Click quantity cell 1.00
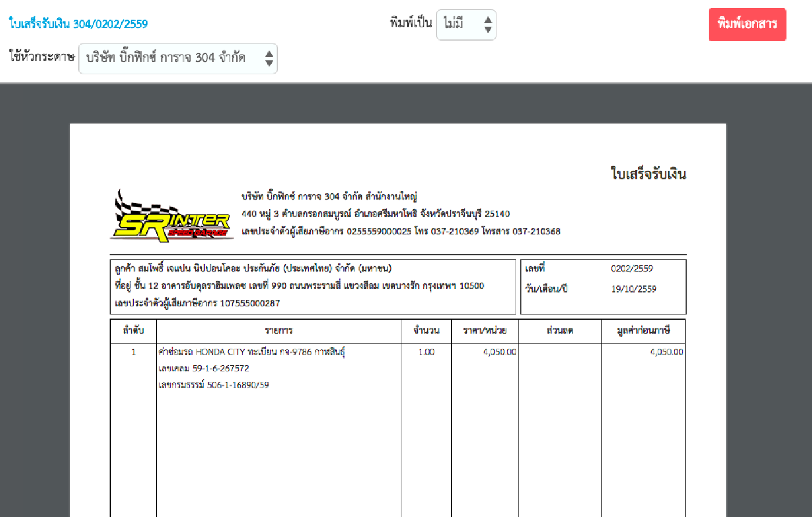 [x=426, y=352]
